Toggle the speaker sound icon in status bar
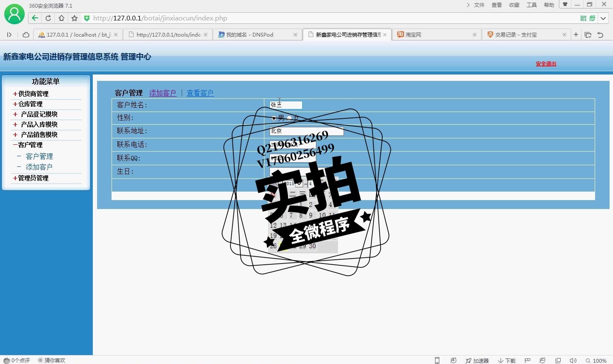Screen dimensions: 613x364 [573, 361]
